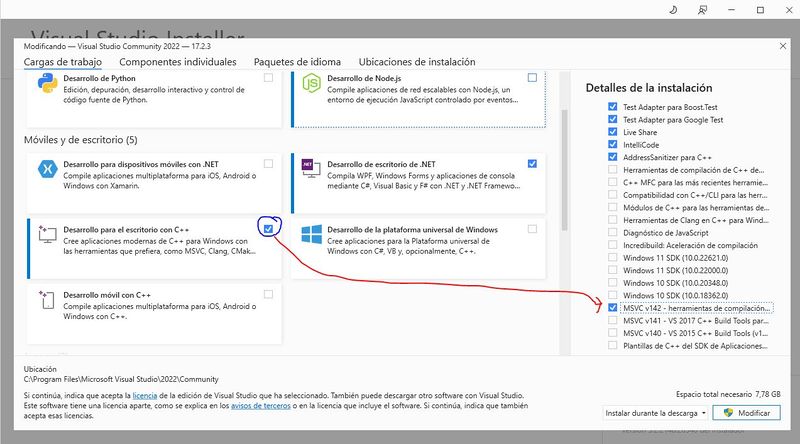This screenshot has width=800, height=444.
Task: Click the Universal Windows Platform logo icon
Action: 311,234
